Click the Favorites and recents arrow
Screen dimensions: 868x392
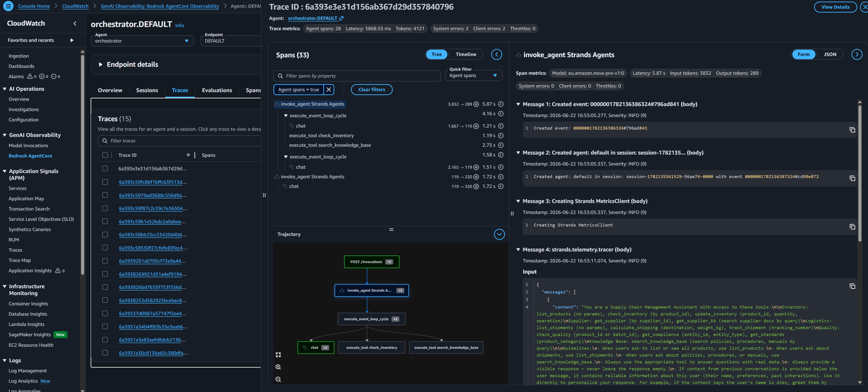[72, 40]
